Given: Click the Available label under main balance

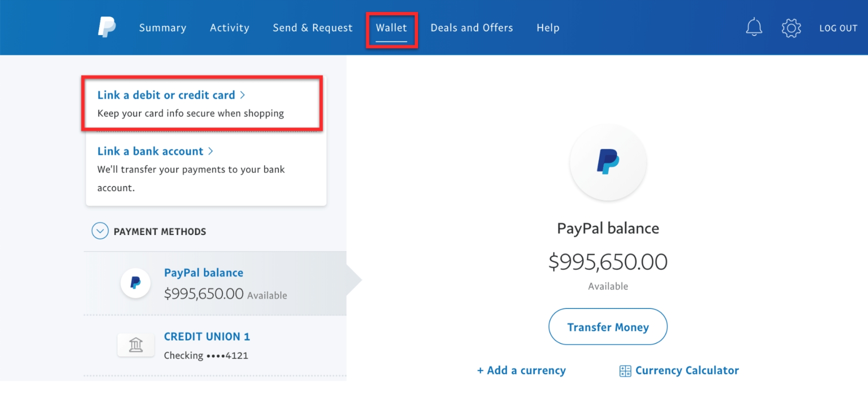Looking at the screenshot, I should [x=608, y=286].
